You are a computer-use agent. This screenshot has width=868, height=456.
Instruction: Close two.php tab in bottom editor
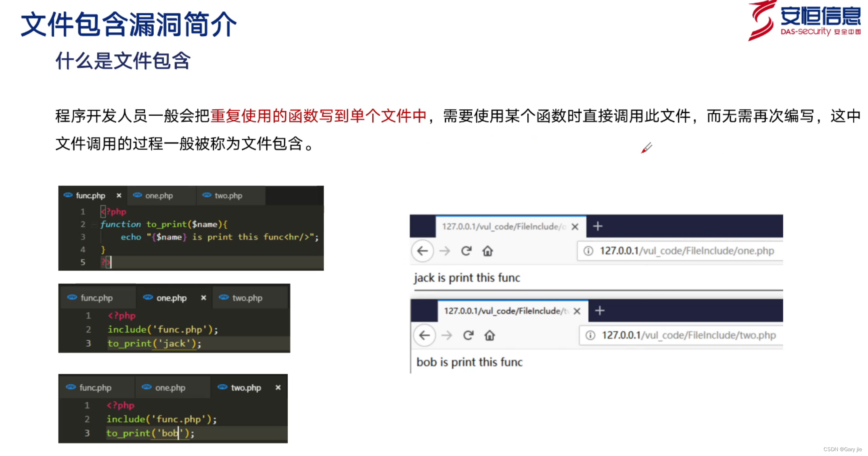[x=278, y=387]
